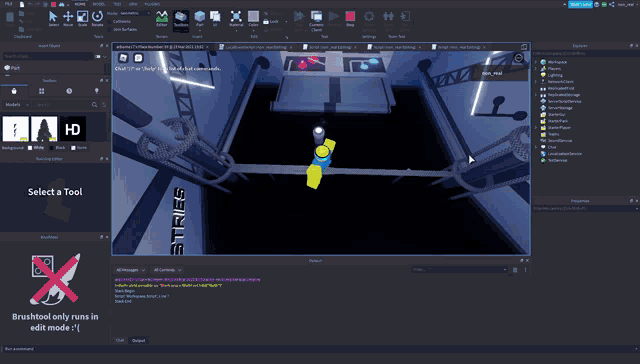The width and height of the screenshot is (640, 364).
Task: Switch to the Chat tab below output
Action: click(x=120, y=340)
